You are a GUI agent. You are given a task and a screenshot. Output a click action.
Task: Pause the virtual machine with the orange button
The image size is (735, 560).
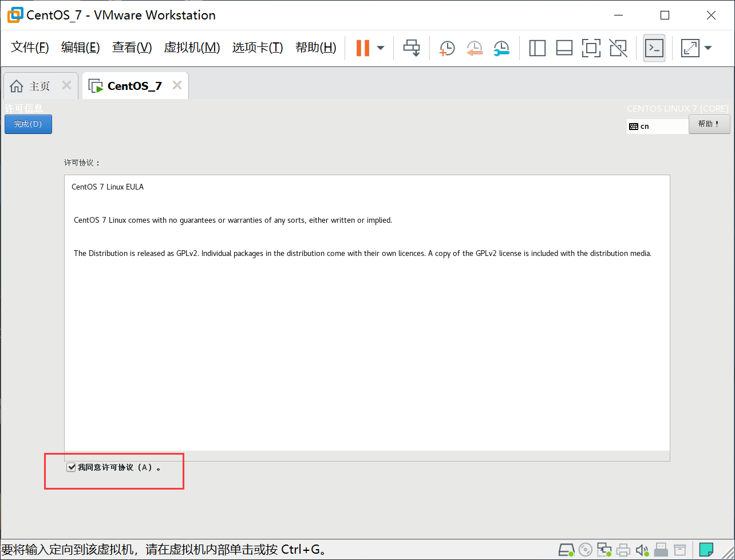tap(363, 48)
